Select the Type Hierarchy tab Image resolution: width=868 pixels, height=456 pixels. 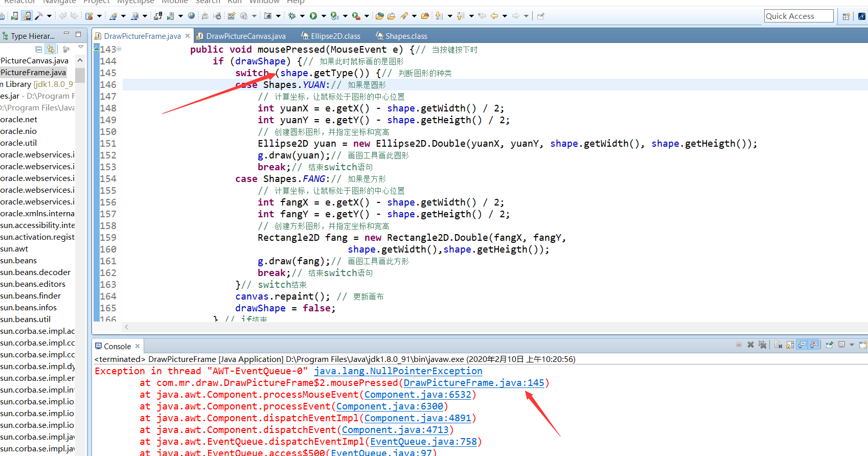click(x=29, y=36)
